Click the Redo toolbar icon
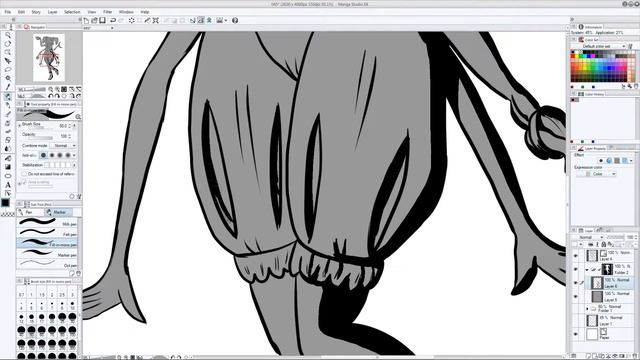The image size is (640, 360). tap(121, 20)
